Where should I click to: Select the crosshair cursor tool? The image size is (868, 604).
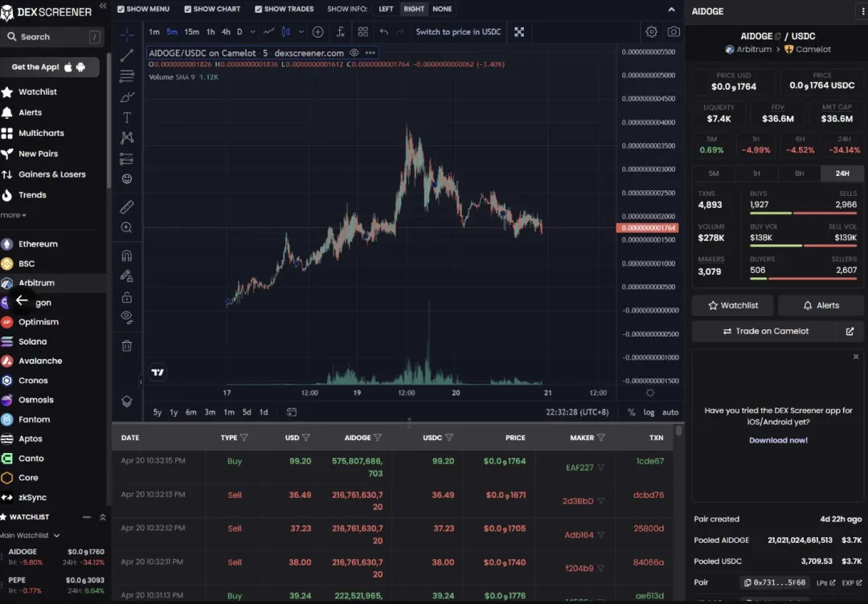(127, 35)
